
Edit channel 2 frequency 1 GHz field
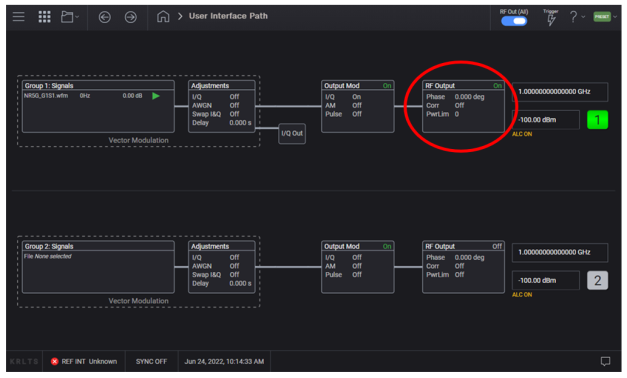(x=560, y=252)
